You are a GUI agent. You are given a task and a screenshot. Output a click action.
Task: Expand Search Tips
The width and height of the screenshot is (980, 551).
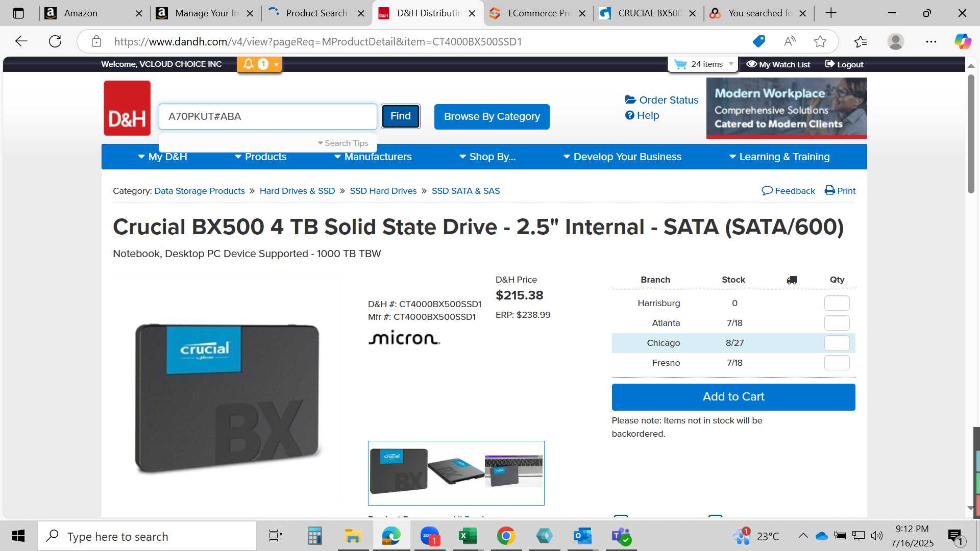click(x=342, y=143)
